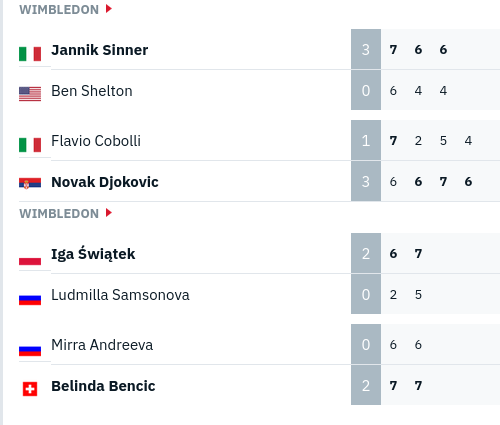
Task: Click Russian flag next to Mirra Andreeva
Action: (30, 349)
